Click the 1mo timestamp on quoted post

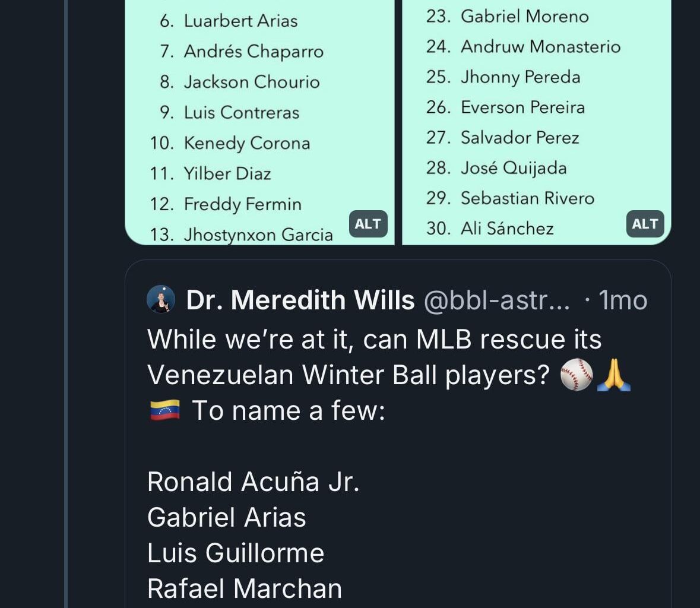622,300
